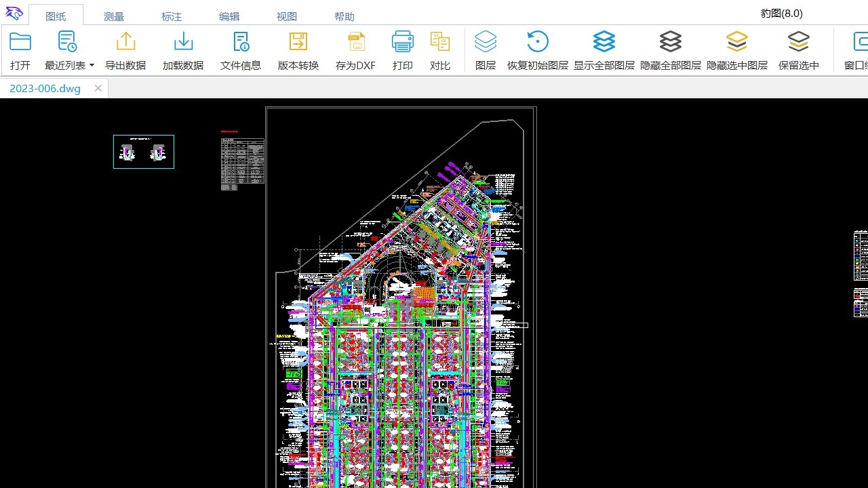Expand the recent list (最近列表) dropdown
Screen dimensions: 868x488
click(92, 66)
